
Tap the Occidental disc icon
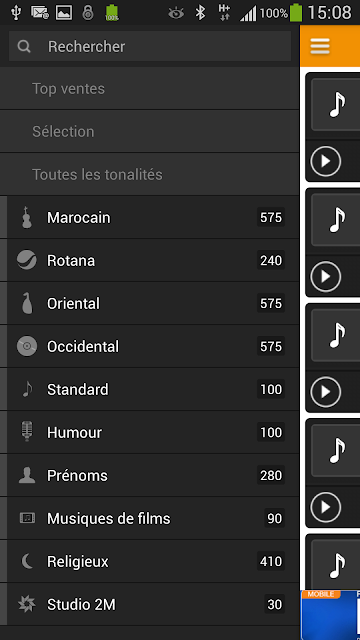[27, 346]
